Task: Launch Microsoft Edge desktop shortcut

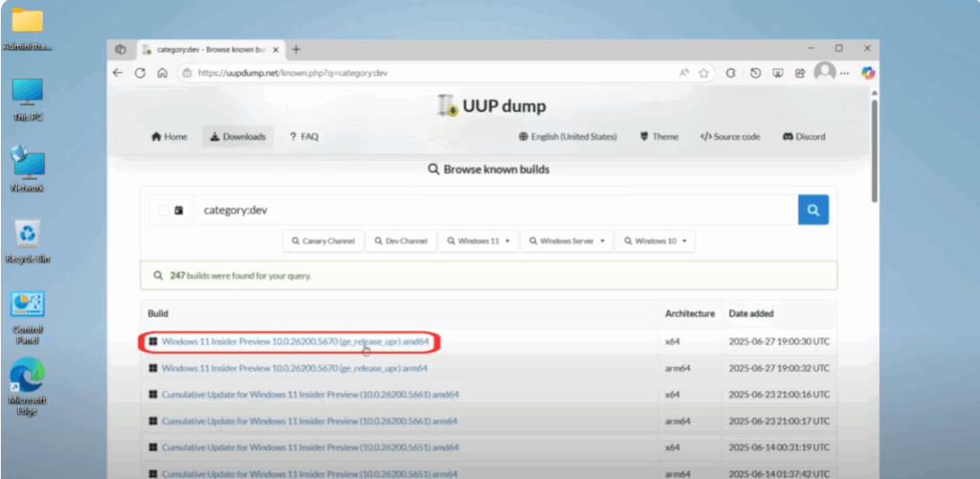Action: point(28,386)
